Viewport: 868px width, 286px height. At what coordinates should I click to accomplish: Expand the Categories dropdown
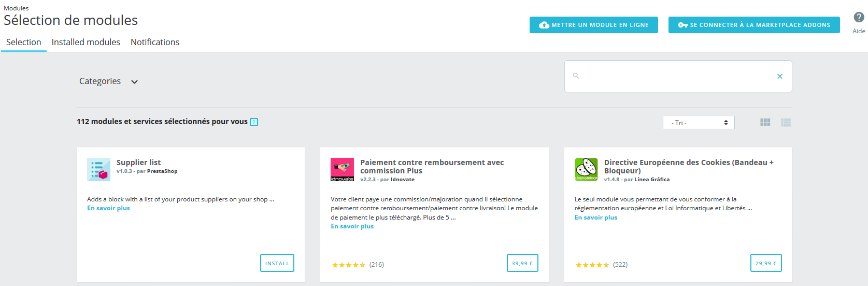pos(108,81)
